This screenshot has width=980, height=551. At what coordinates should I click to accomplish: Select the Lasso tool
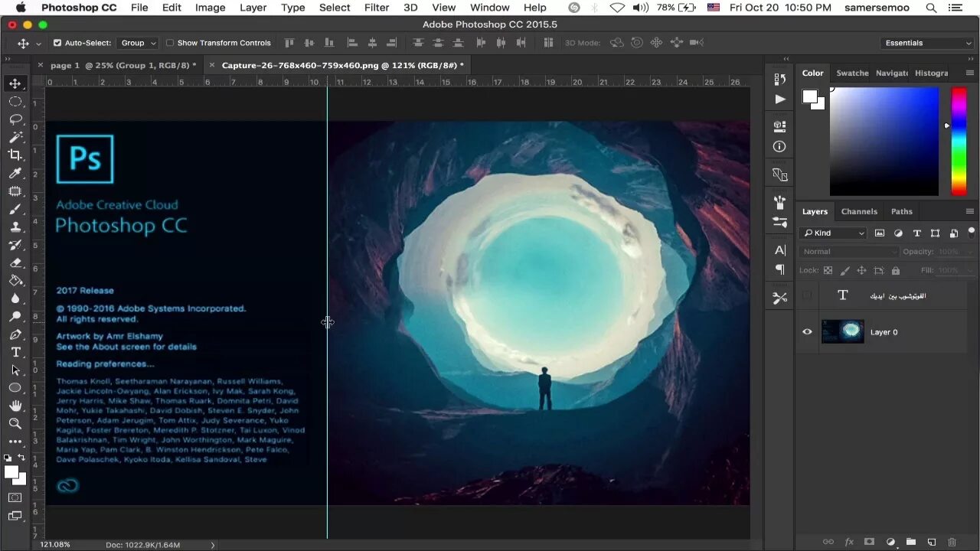pos(15,119)
